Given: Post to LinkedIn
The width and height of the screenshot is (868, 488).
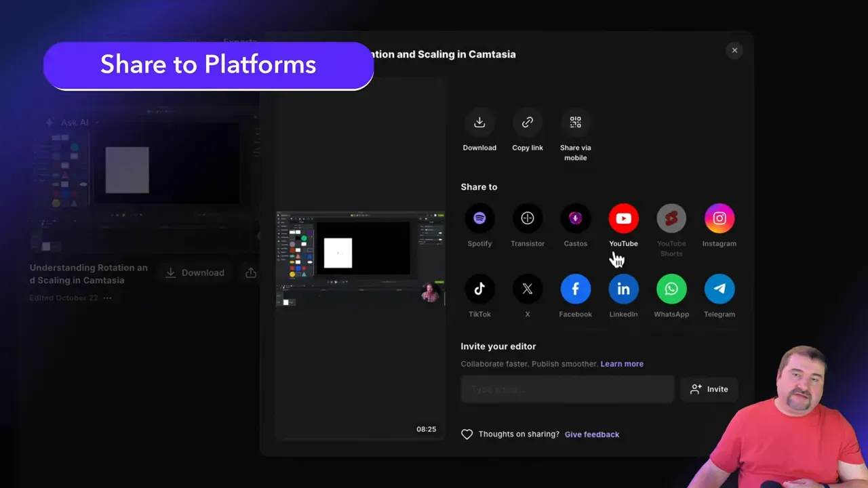Looking at the screenshot, I should point(623,288).
